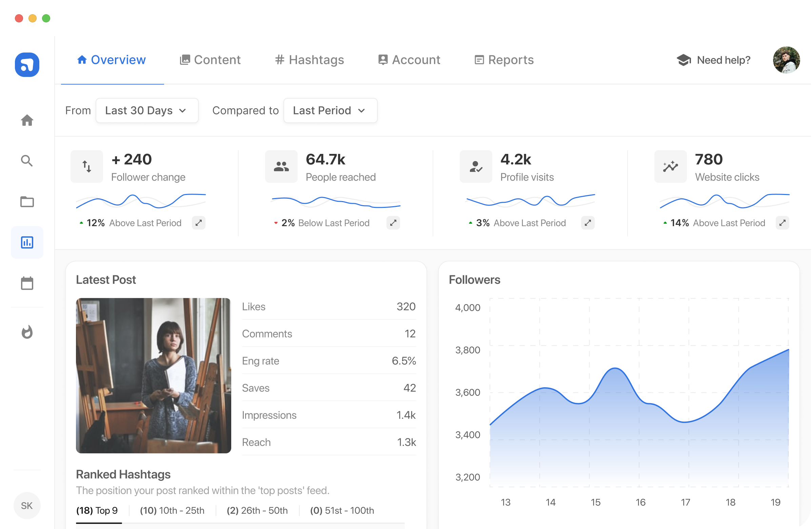The image size is (812, 529).
Task: Click the Follower change sparkline chart
Action: tap(141, 201)
